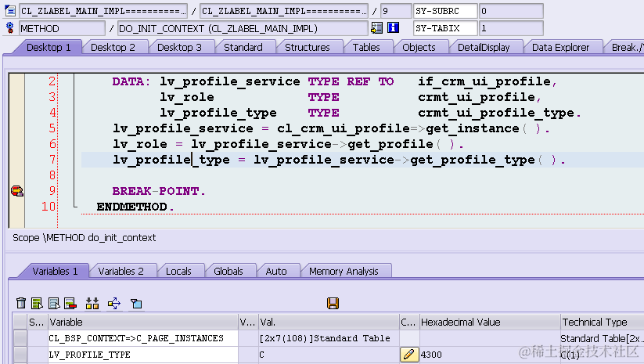
Task: Click the Variable column header
Action: tap(143, 322)
